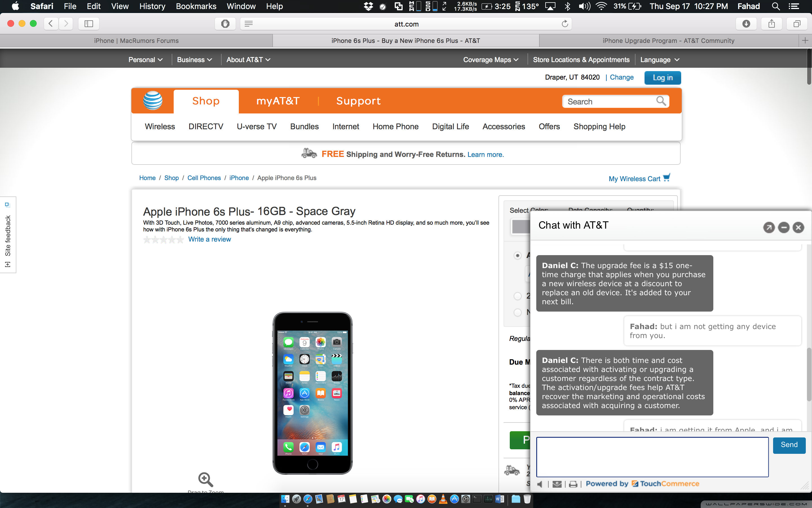812x508 pixels.
Task: Expand the Personal dropdown
Action: (145, 60)
